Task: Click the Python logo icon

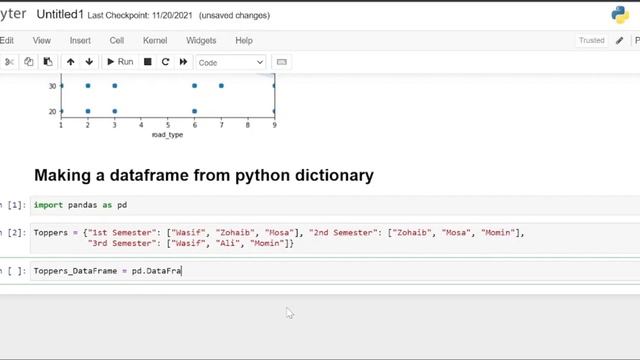Action: click(620, 15)
